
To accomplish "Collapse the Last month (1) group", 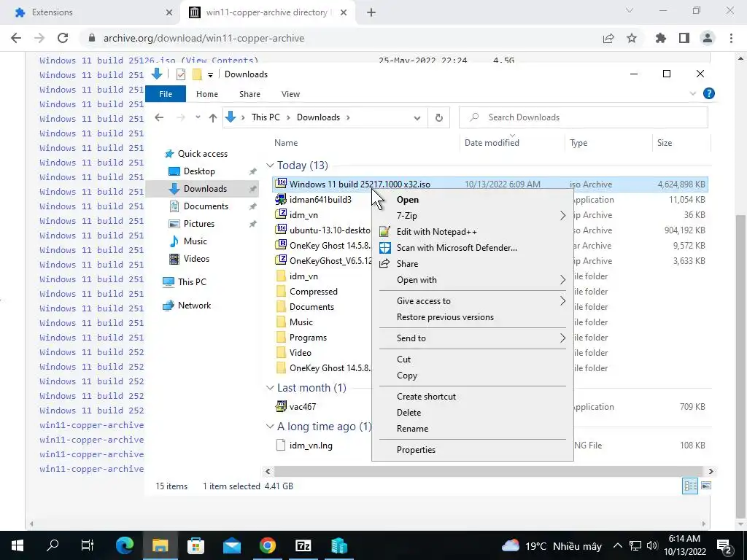I will 270,388.
